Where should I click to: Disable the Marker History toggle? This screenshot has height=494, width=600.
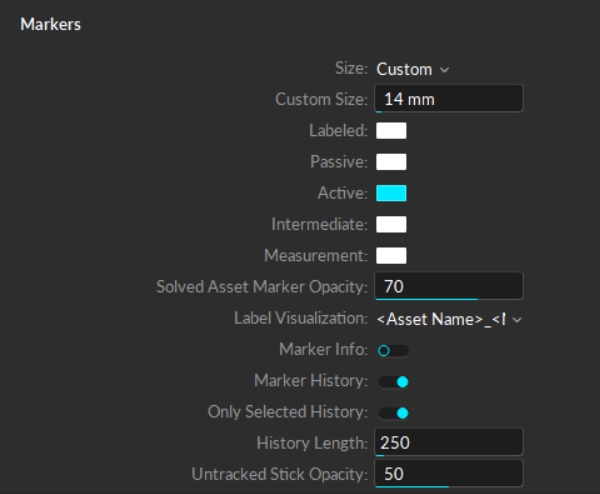click(393, 381)
